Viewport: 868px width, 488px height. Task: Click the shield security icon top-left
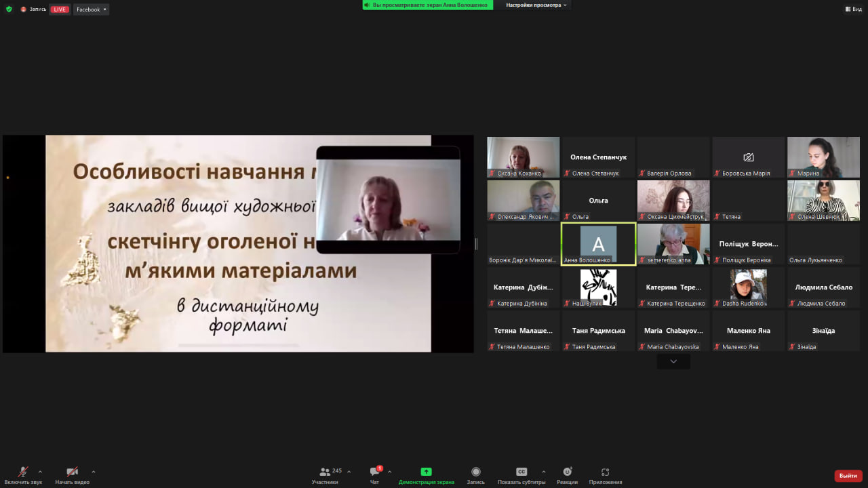(x=7, y=9)
